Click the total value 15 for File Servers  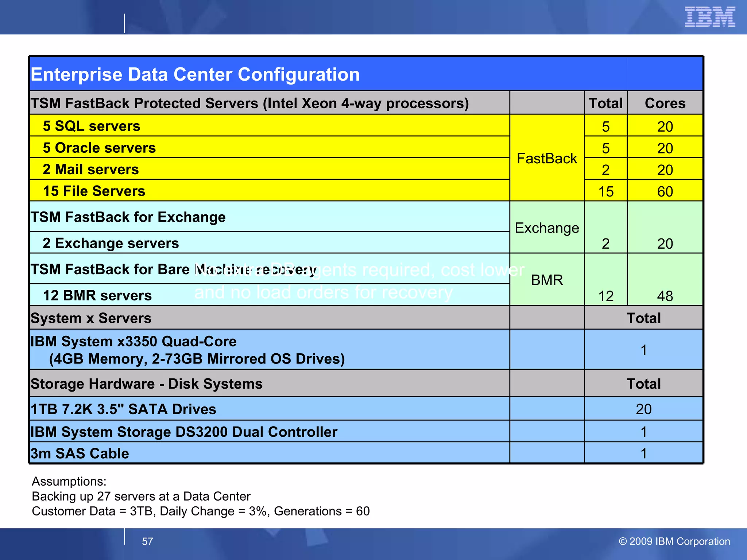pyautogui.click(x=606, y=192)
